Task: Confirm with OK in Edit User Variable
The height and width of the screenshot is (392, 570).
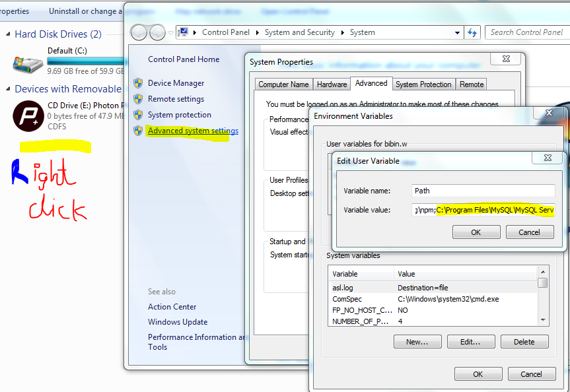Action: [x=476, y=232]
